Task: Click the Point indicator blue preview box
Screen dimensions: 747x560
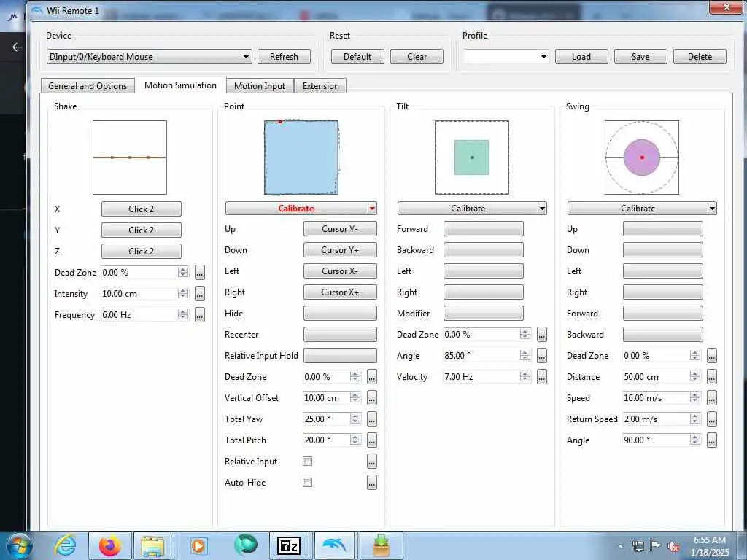Action: (301, 157)
